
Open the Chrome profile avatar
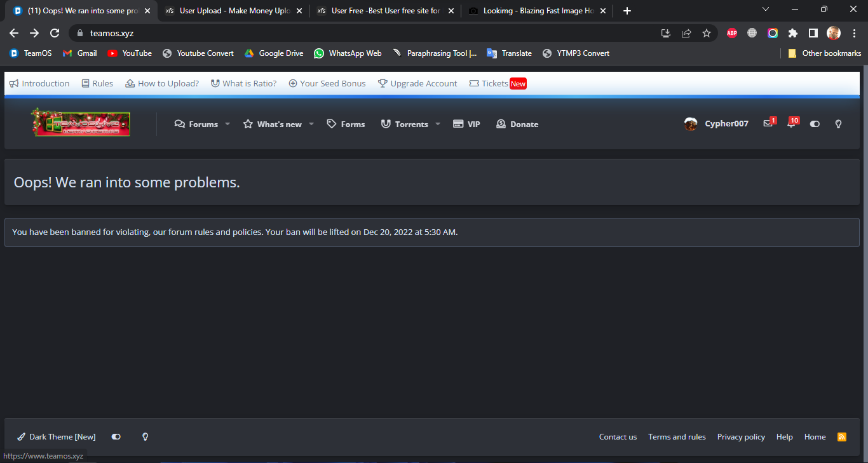(x=834, y=33)
